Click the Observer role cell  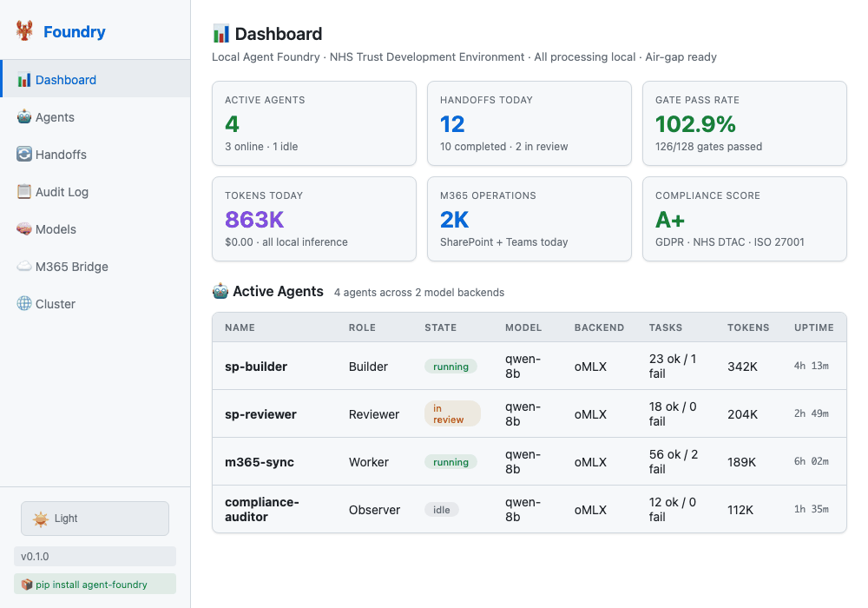(x=374, y=510)
